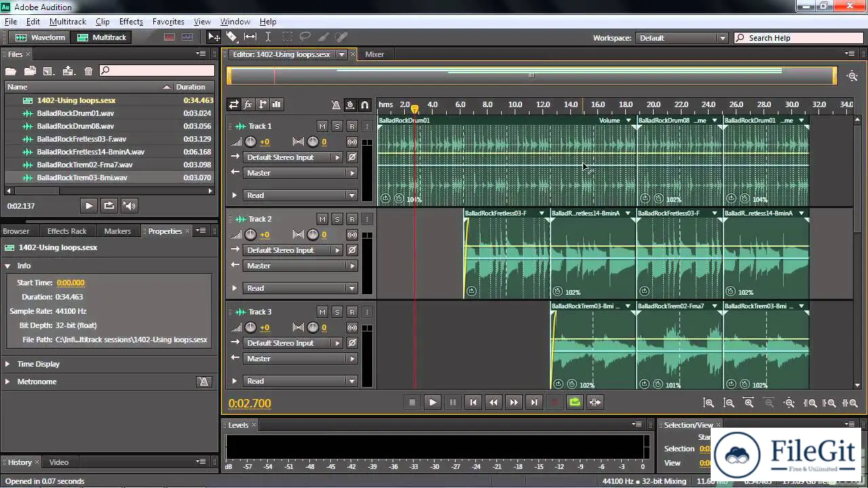Click the Files panel horizontal scrollbar
The image size is (868, 488).
(x=108, y=191)
